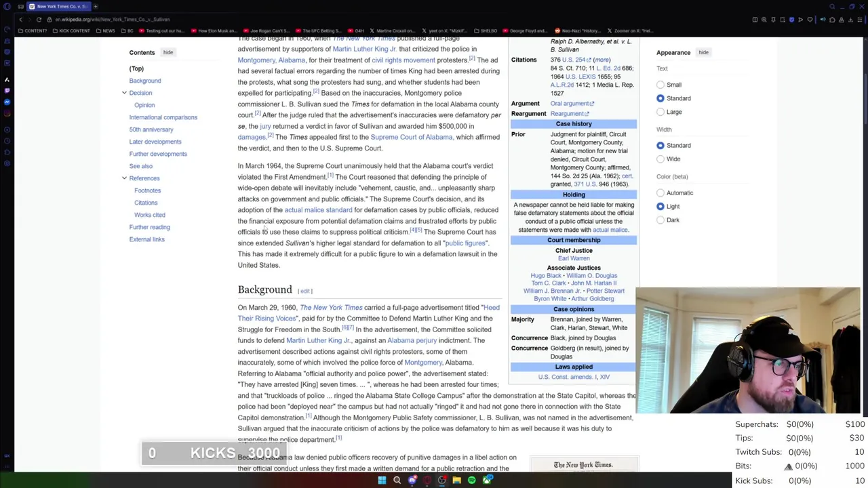Open the sidebar Extensions cube icon
The width and height of the screenshot is (868, 488).
click(x=7, y=151)
